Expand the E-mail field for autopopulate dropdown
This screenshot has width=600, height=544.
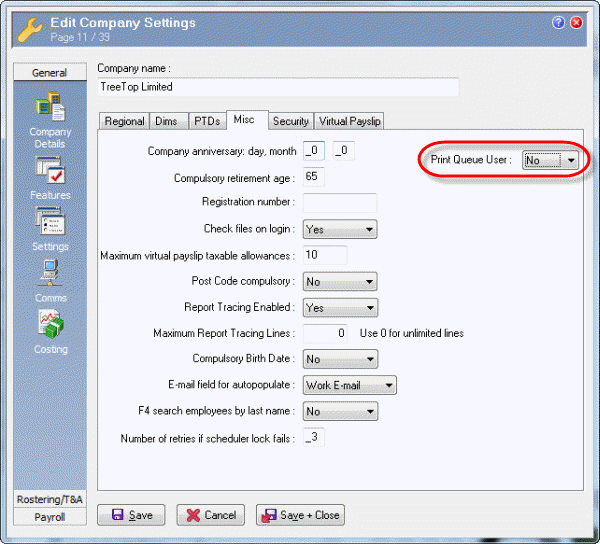(349, 385)
